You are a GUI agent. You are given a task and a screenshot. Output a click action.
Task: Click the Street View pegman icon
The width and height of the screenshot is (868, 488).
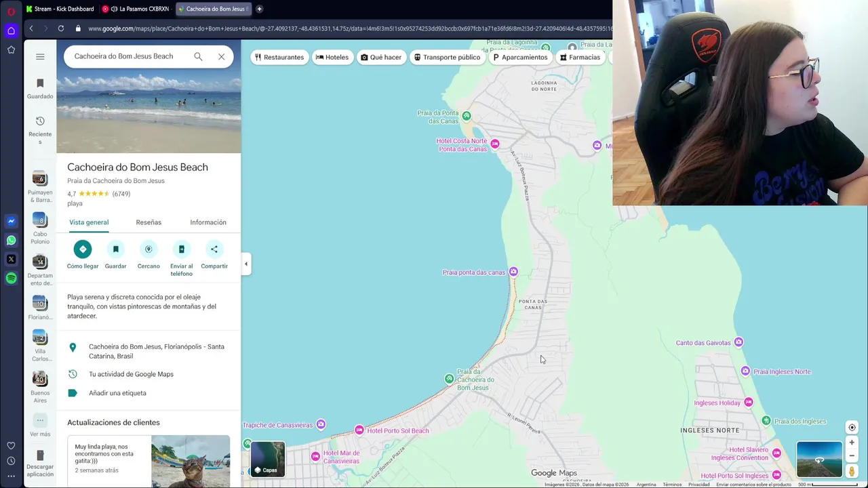[852, 471]
